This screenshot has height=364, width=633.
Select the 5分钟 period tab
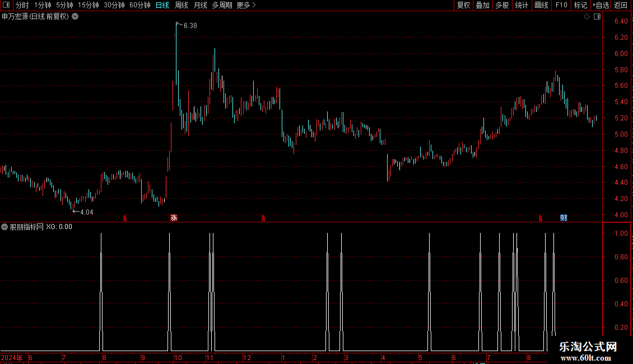coord(64,5)
